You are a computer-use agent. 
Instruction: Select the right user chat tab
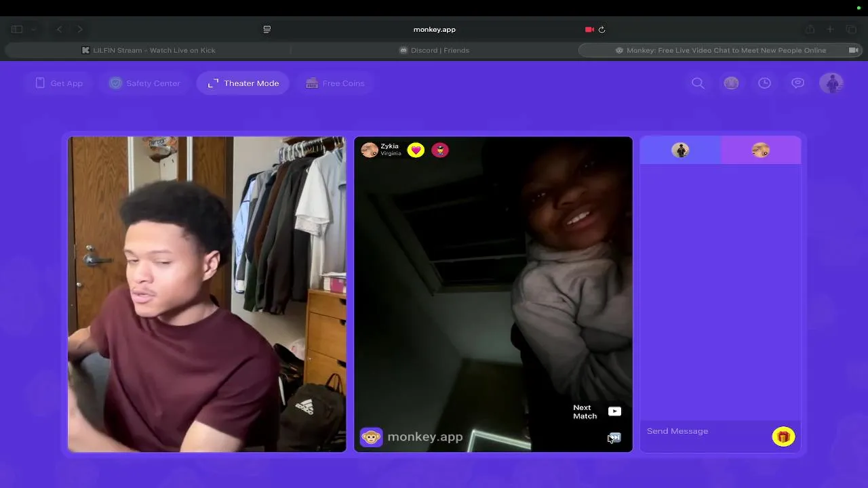761,150
